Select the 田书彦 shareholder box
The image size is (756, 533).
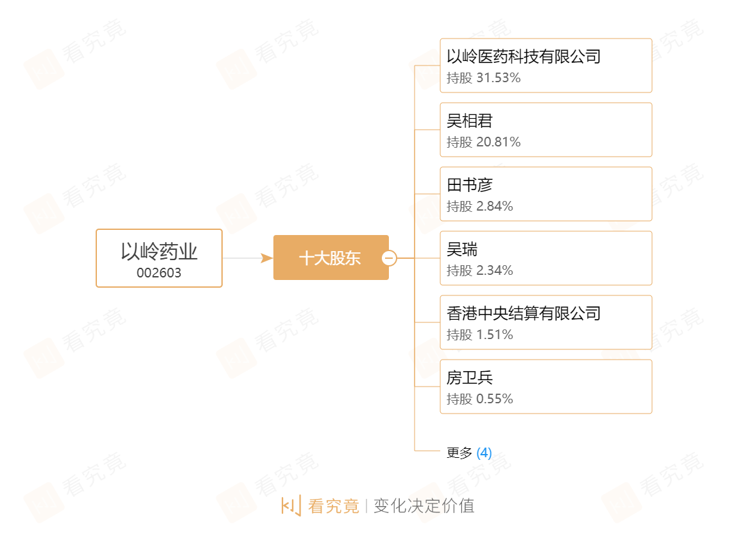click(546, 194)
